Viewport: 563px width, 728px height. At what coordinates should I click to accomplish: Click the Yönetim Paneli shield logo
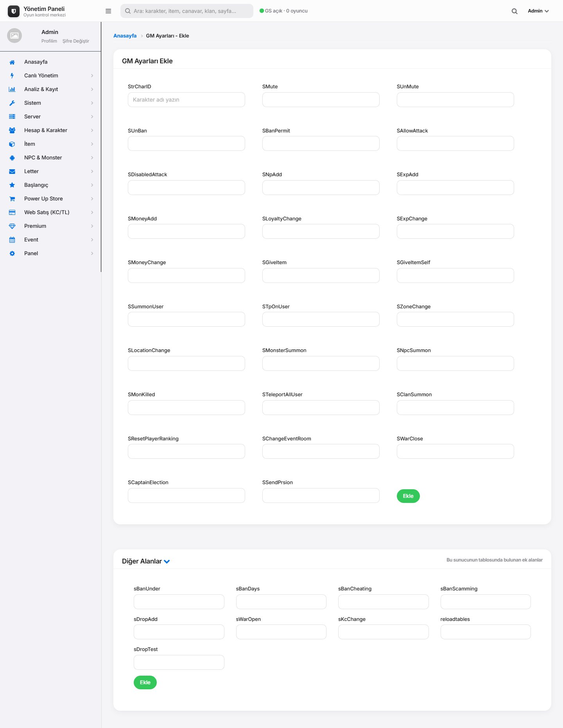pyautogui.click(x=14, y=11)
